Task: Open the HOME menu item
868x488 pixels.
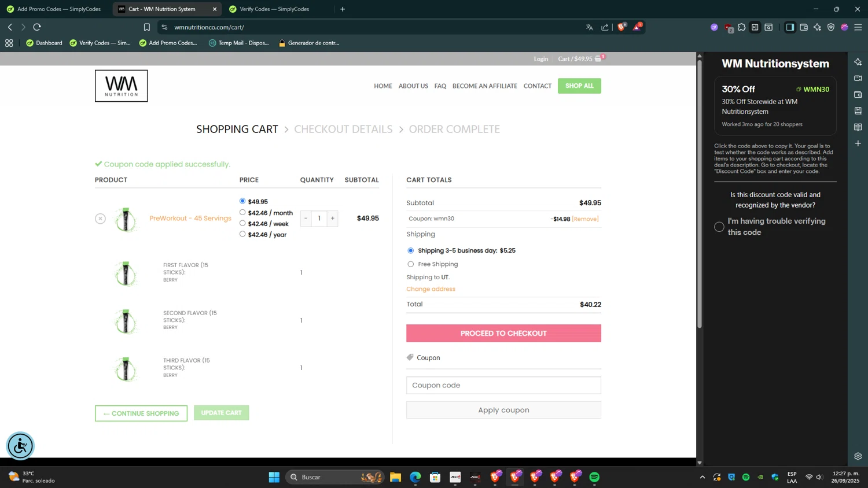Action: (x=383, y=86)
